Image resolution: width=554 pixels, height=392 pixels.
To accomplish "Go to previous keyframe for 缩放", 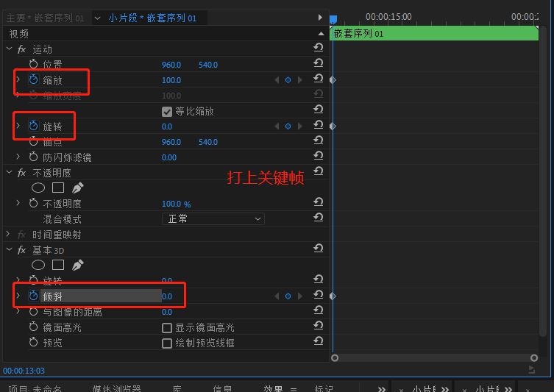I will (277, 80).
